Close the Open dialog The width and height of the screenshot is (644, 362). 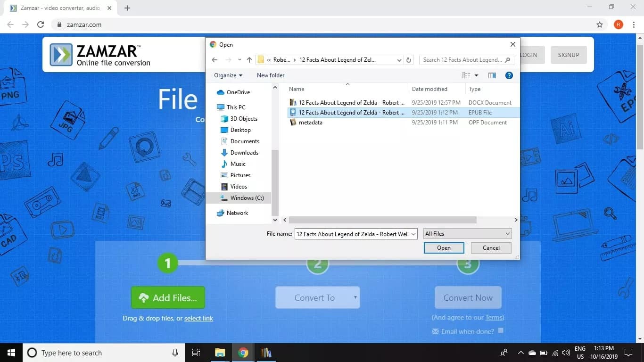[512, 44]
